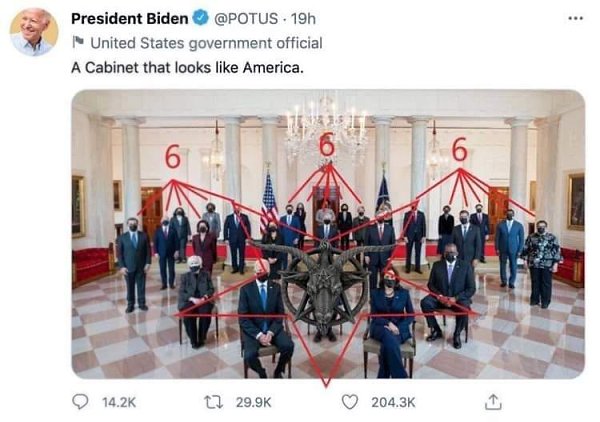Open the three-dot more options menu
Image resolution: width=600 pixels, height=422 pixels.
[x=576, y=18]
